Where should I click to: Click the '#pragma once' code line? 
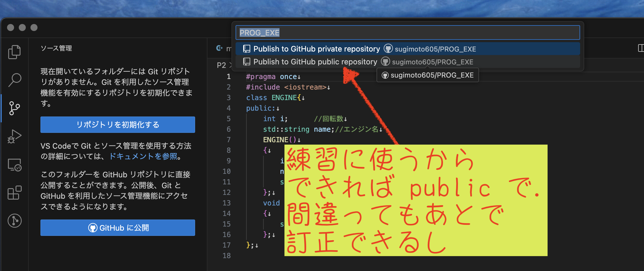click(271, 77)
